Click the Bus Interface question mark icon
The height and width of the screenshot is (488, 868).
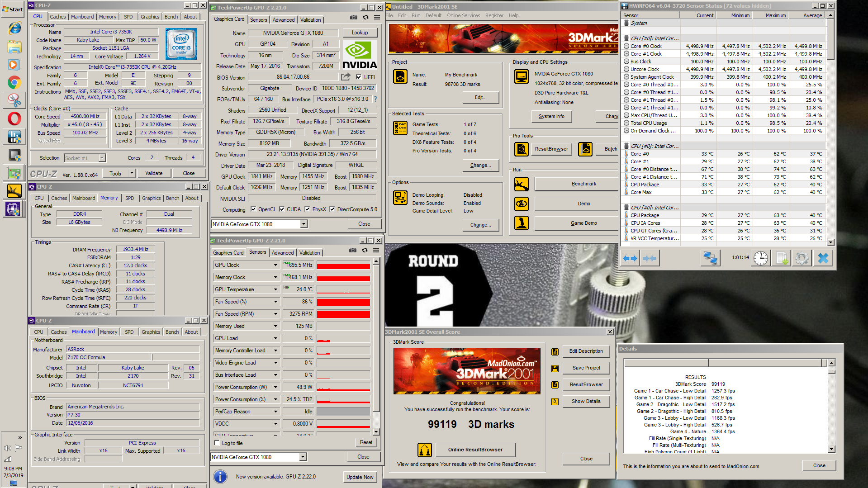[375, 99]
